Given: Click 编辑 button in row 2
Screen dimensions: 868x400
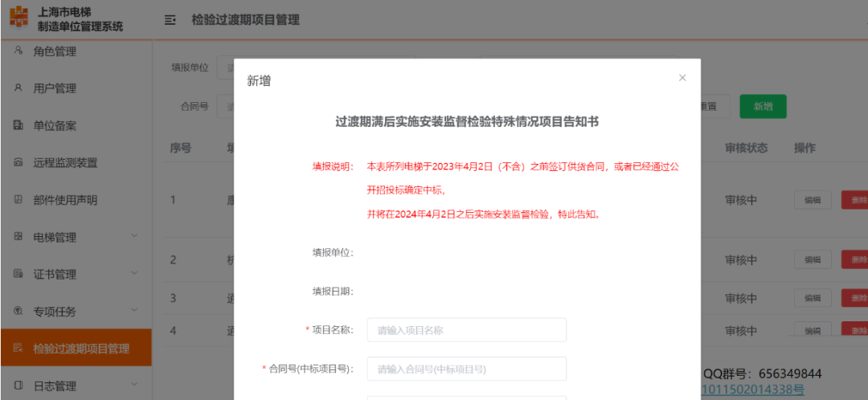Looking at the screenshot, I should tap(813, 259).
